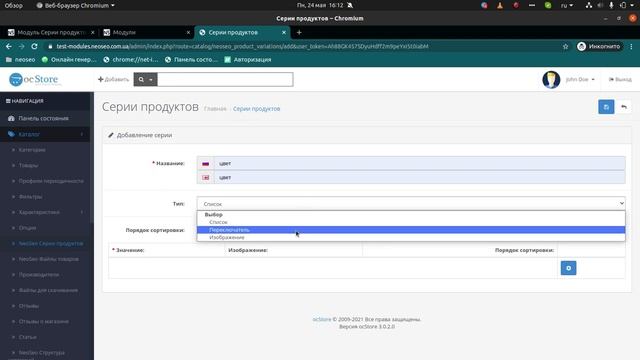Image resolution: width=640 pixels, height=360 pixels.
Task: Open Отзывы in the sidebar
Action: tap(29, 306)
